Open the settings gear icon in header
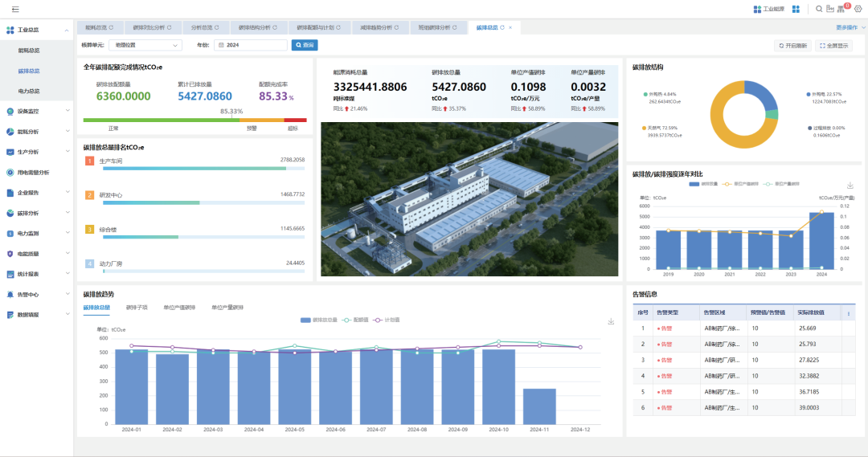The height and width of the screenshot is (457, 868). 858,9
